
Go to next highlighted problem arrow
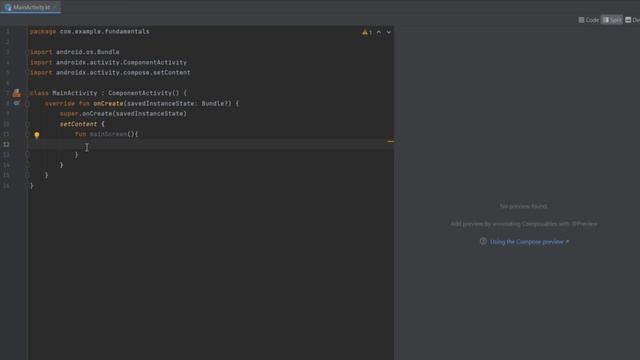pos(389,32)
